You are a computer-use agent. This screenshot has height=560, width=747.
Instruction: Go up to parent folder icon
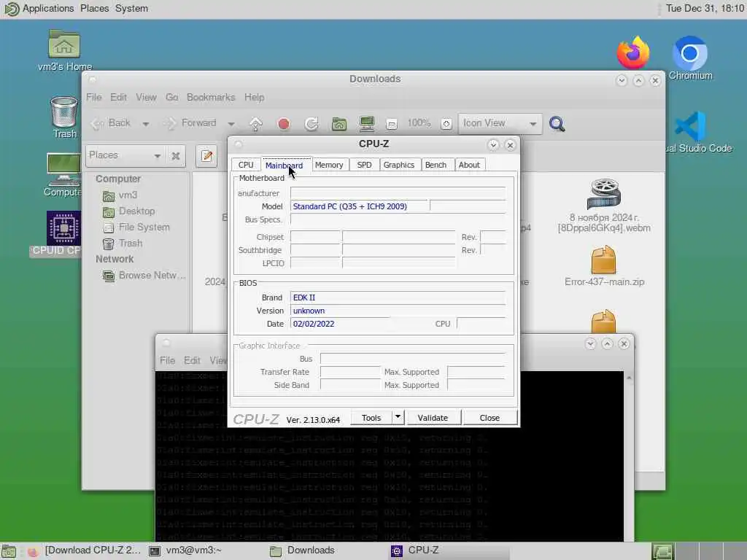(x=256, y=124)
